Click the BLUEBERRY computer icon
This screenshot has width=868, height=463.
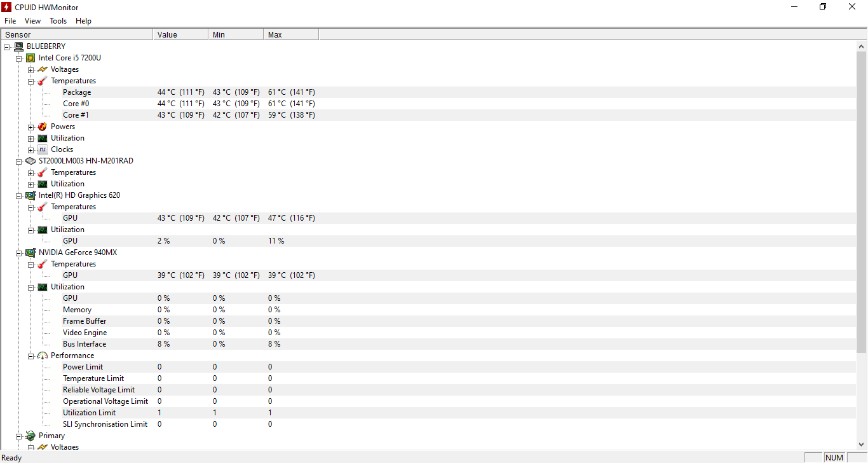(18, 46)
